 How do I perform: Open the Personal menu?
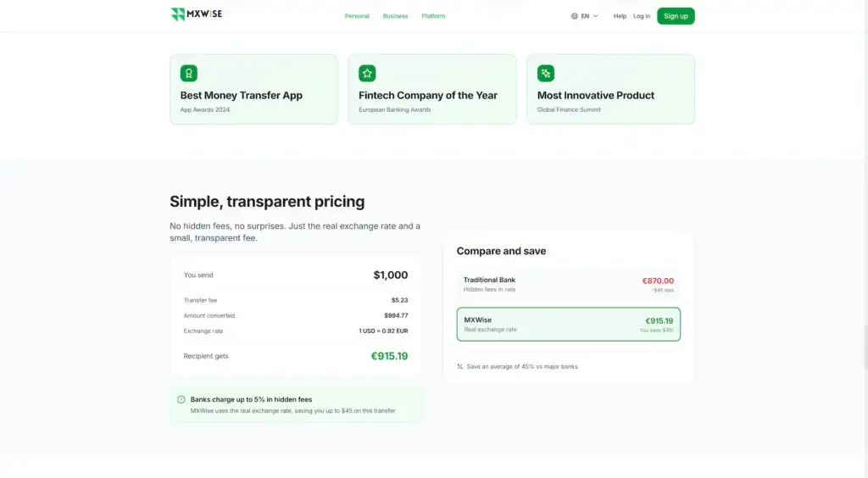point(357,16)
